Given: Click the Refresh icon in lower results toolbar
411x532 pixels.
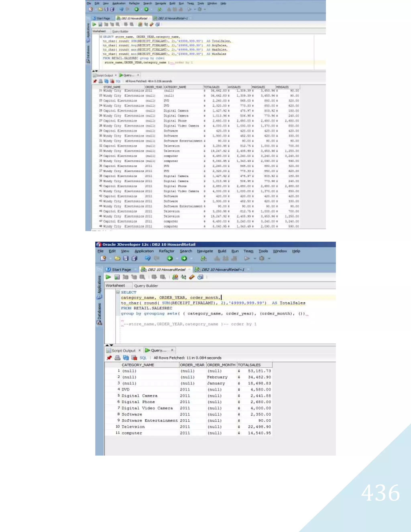Looking at the screenshot, I should point(126,358).
